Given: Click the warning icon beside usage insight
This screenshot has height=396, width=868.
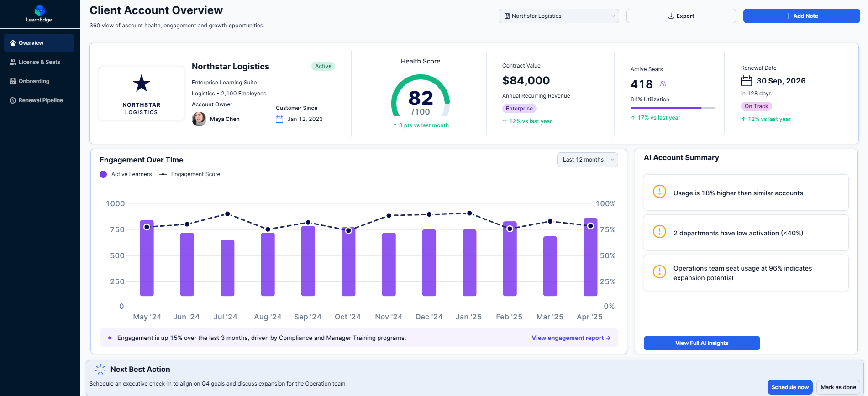Looking at the screenshot, I should [x=659, y=191].
